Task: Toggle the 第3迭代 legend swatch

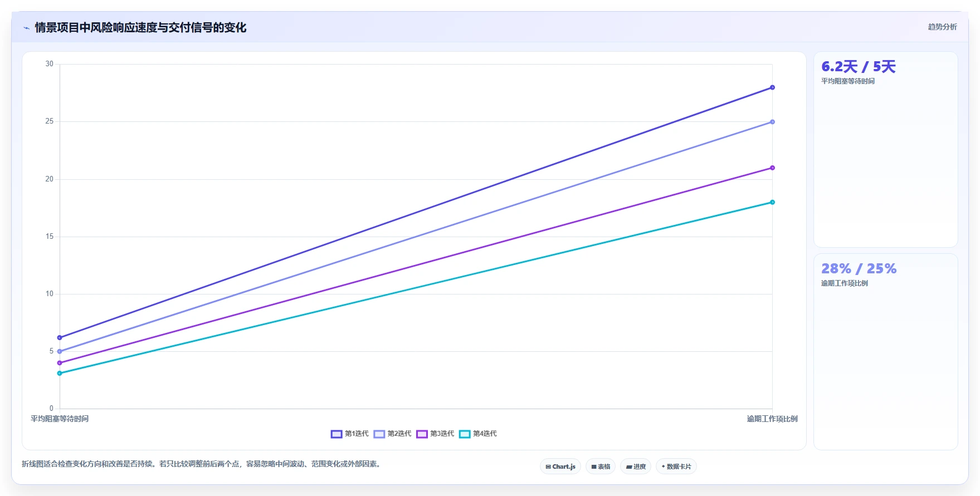Action: click(x=422, y=434)
